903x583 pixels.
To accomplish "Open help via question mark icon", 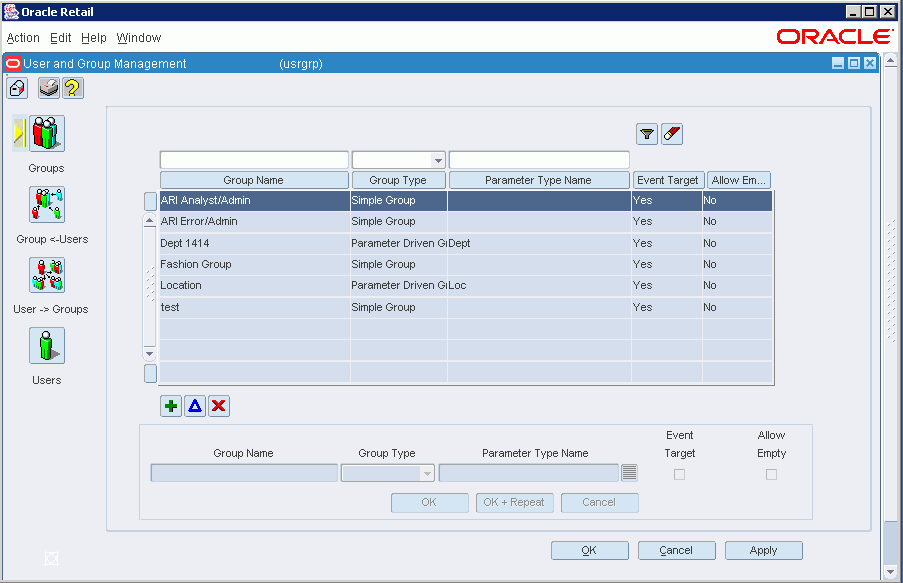I will pyautogui.click(x=73, y=88).
